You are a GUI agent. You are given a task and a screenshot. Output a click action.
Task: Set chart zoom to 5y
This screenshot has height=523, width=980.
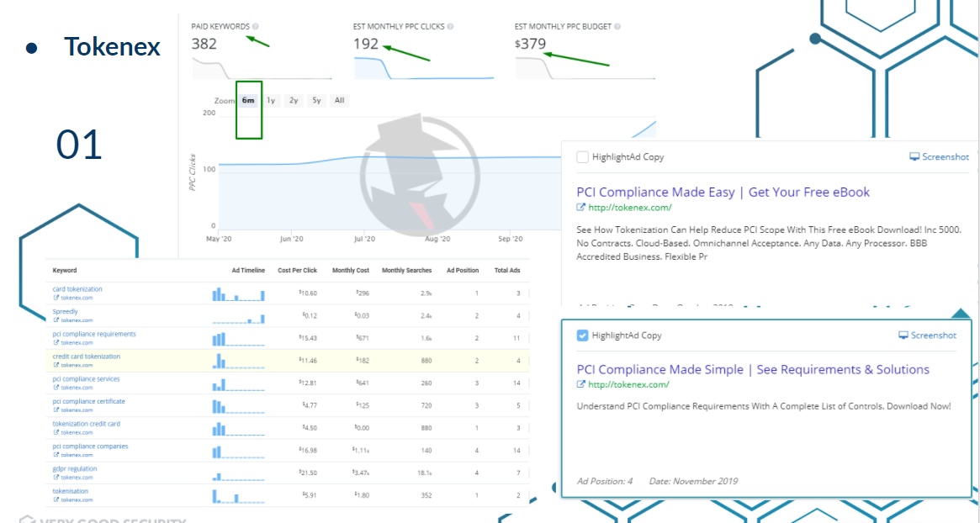pyautogui.click(x=316, y=101)
